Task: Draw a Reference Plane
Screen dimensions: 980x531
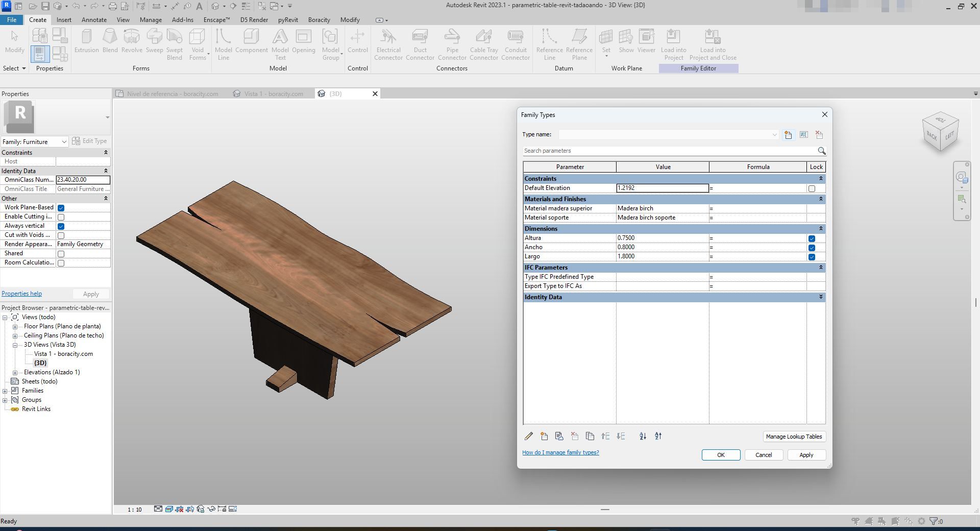Action: (x=579, y=44)
